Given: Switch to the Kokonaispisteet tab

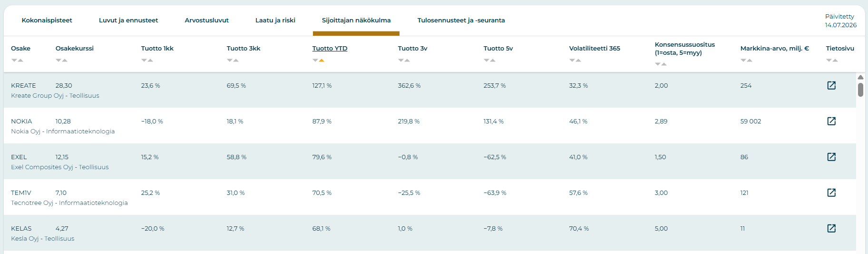Looking at the screenshot, I should click(x=47, y=20).
